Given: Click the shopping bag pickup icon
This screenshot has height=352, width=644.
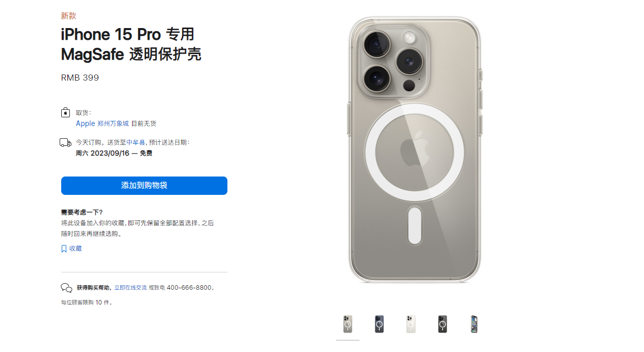Looking at the screenshot, I should (65, 113).
